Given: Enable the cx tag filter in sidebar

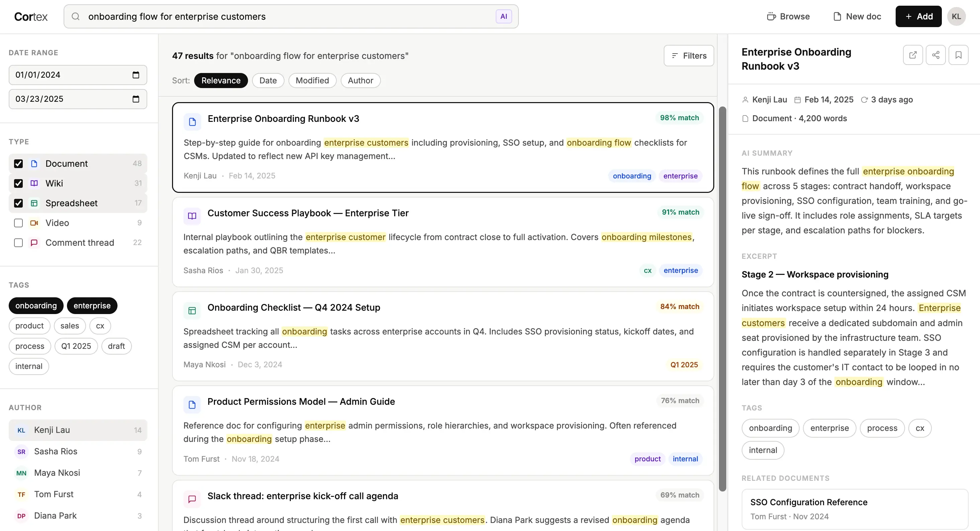Looking at the screenshot, I should point(100,326).
